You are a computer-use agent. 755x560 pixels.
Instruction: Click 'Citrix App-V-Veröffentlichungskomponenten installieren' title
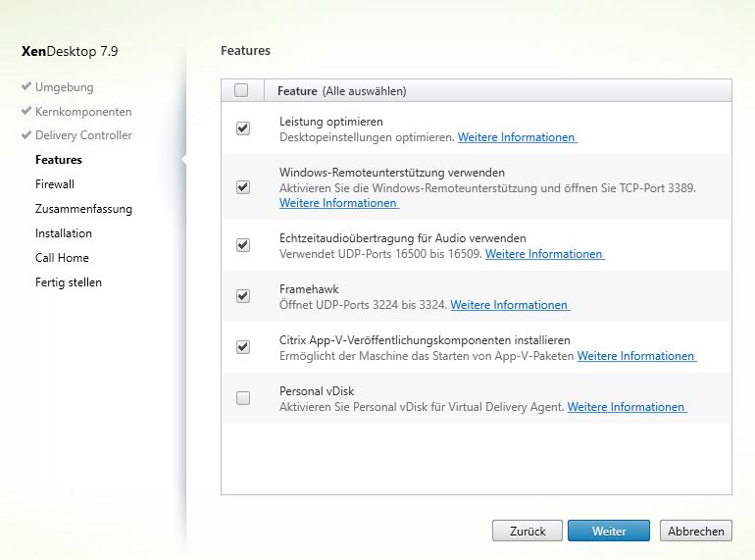pos(425,340)
